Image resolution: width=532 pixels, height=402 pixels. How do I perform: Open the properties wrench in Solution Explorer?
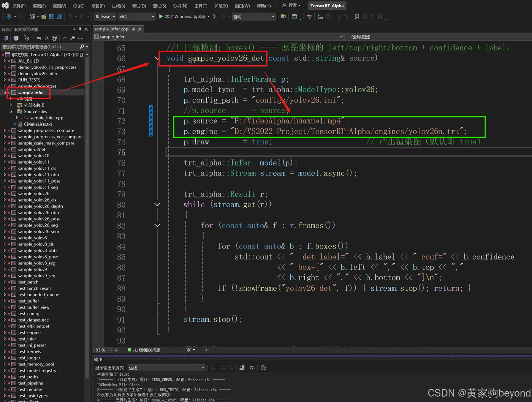point(73,38)
